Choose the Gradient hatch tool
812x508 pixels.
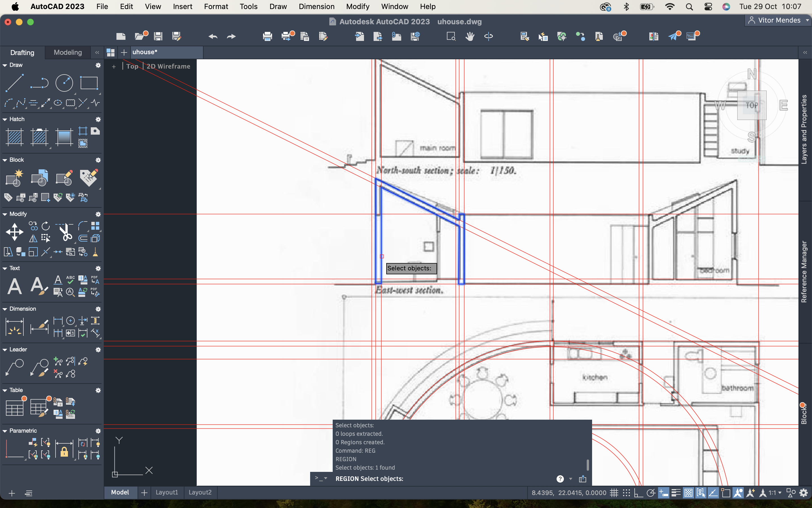point(64,137)
